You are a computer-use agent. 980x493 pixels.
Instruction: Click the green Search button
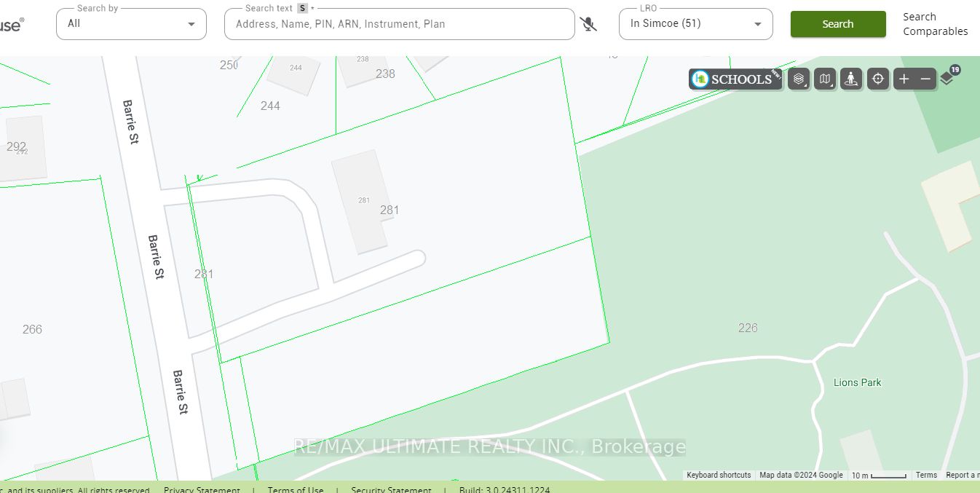(x=838, y=24)
